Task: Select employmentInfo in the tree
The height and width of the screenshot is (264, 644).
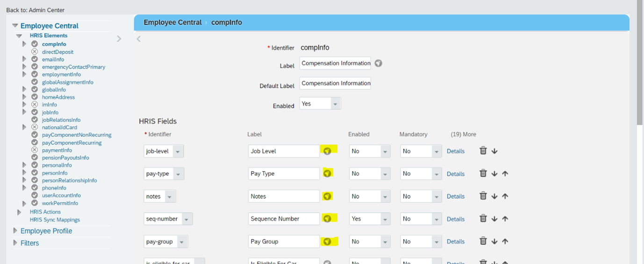Action: pyautogui.click(x=61, y=74)
